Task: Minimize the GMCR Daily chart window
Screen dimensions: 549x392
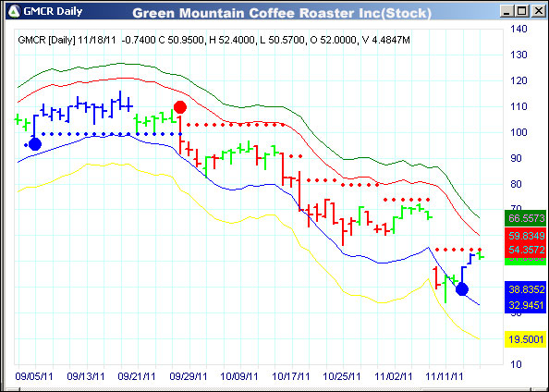Action: tap(507, 11)
